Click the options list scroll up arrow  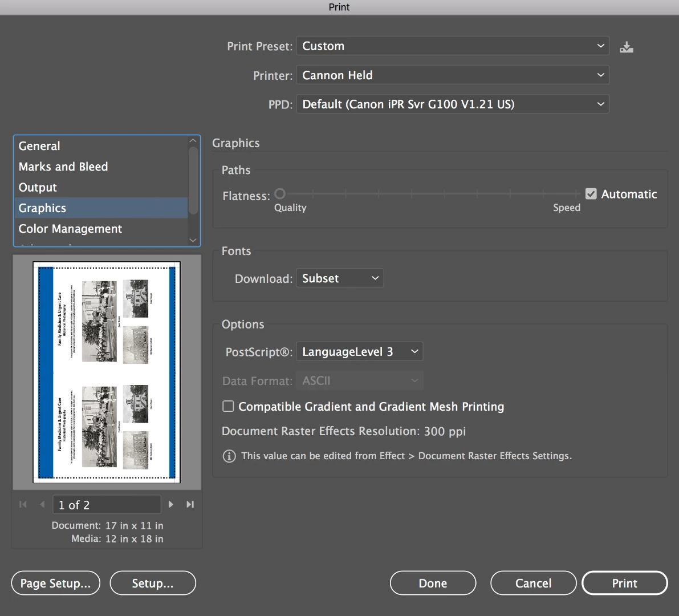pos(193,141)
